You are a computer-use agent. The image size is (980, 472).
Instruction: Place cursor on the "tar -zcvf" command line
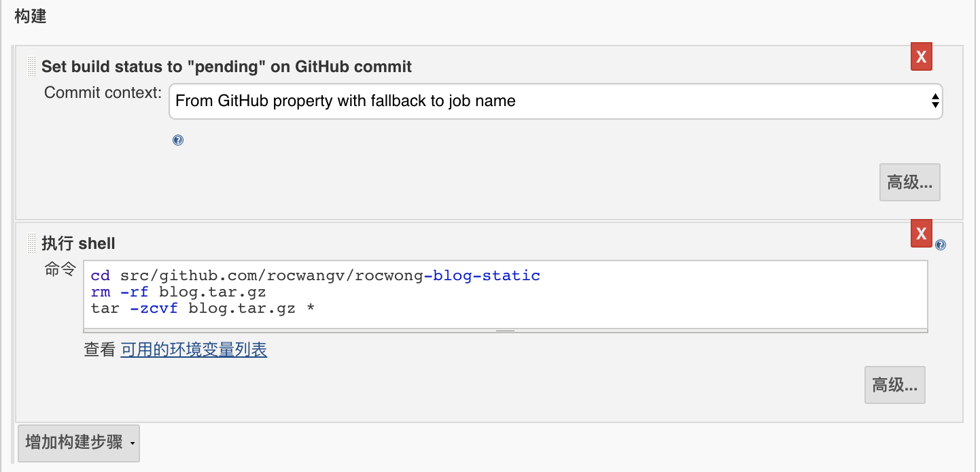[x=203, y=309]
